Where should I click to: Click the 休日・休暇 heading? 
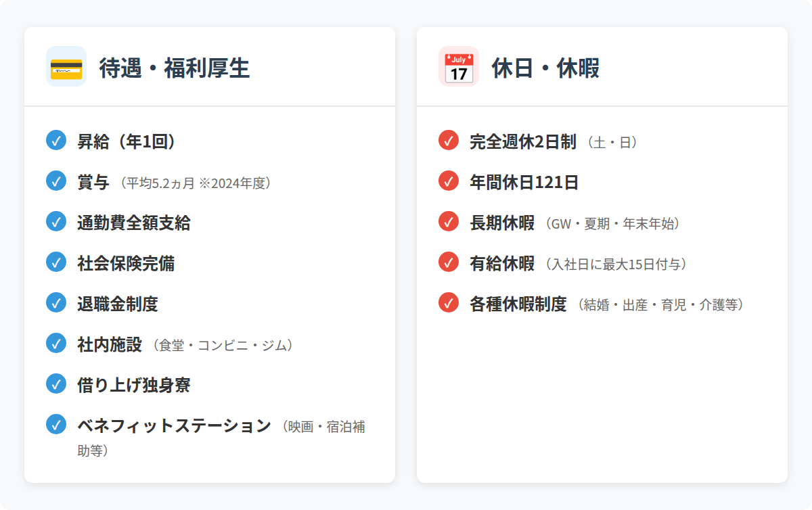click(545, 68)
